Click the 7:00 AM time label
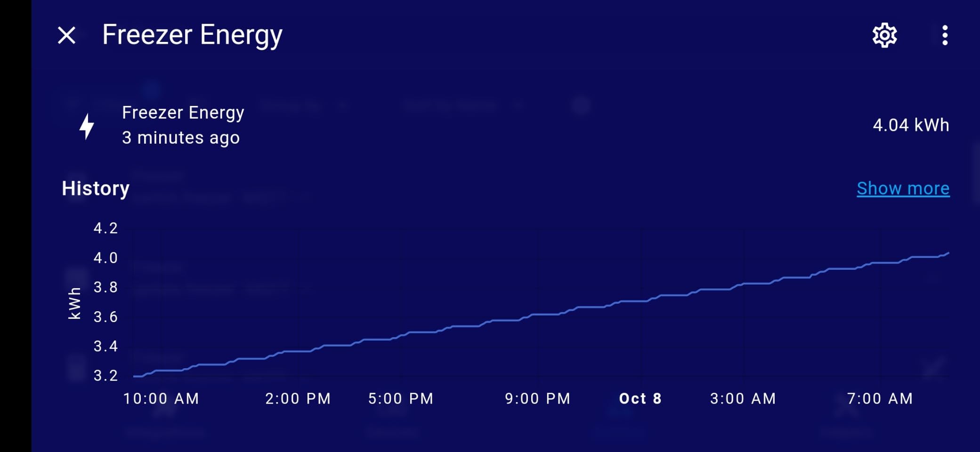 (880, 398)
